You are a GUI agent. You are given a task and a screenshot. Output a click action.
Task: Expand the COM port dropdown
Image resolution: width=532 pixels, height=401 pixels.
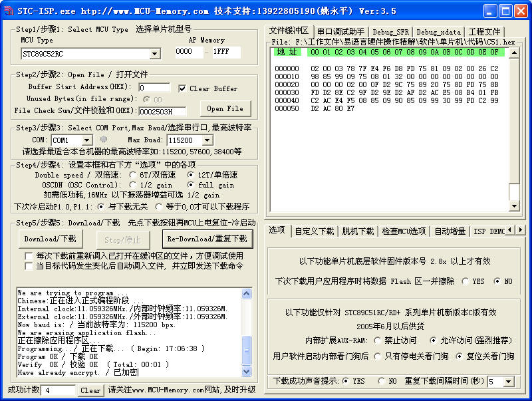[x=86, y=140]
